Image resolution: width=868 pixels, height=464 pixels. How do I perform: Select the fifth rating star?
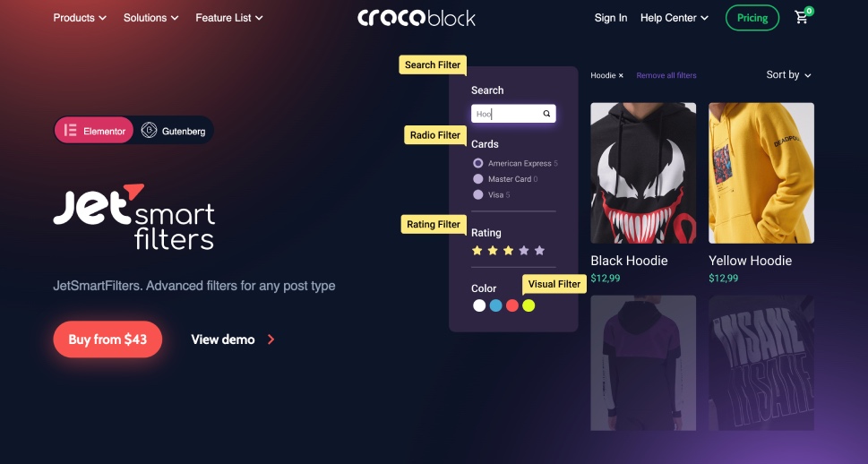[540, 251]
